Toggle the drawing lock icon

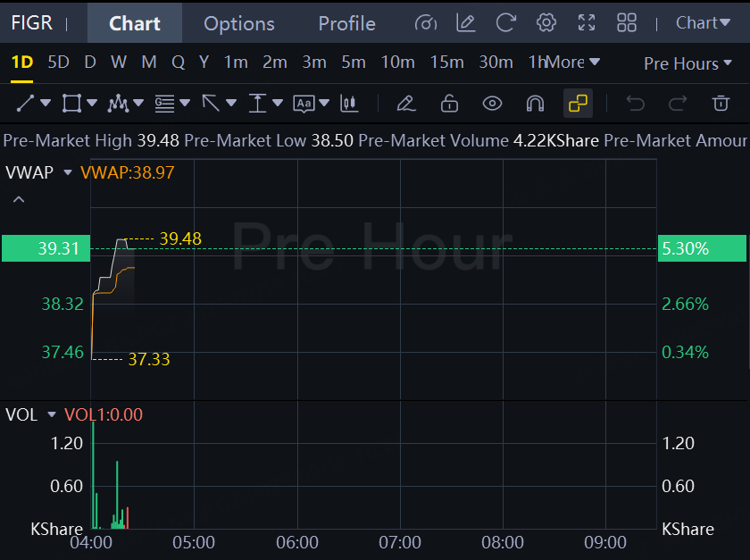pyautogui.click(x=449, y=103)
